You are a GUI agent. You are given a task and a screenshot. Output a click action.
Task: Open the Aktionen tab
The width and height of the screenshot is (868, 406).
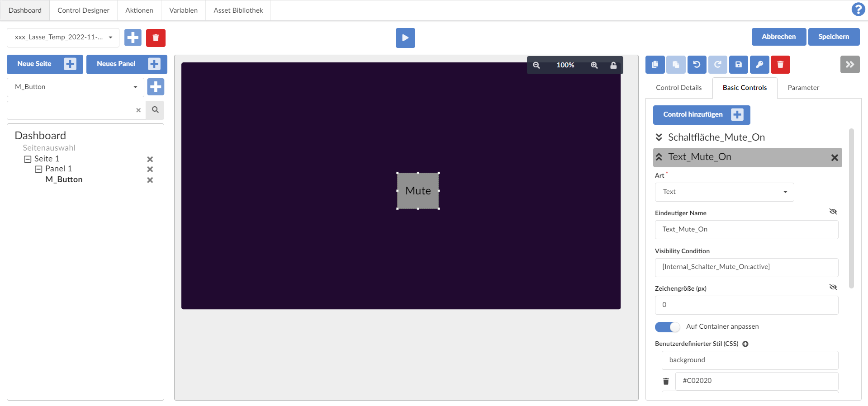[x=139, y=10]
